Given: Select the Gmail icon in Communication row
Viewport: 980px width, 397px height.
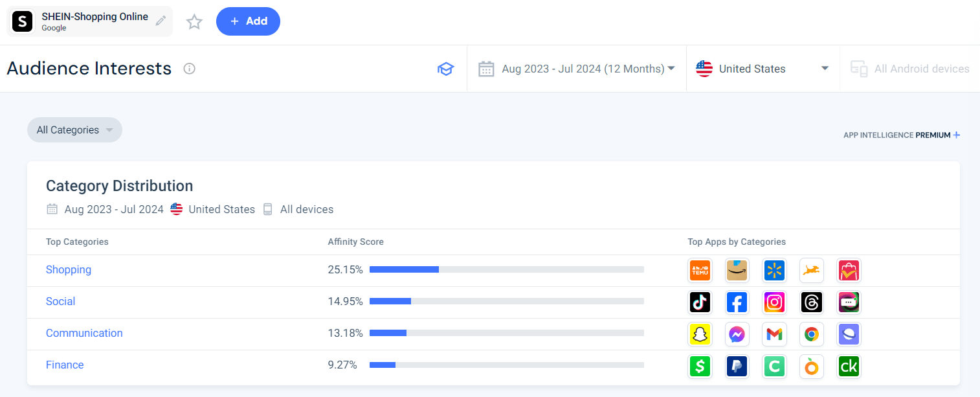Looking at the screenshot, I should click(x=774, y=334).
